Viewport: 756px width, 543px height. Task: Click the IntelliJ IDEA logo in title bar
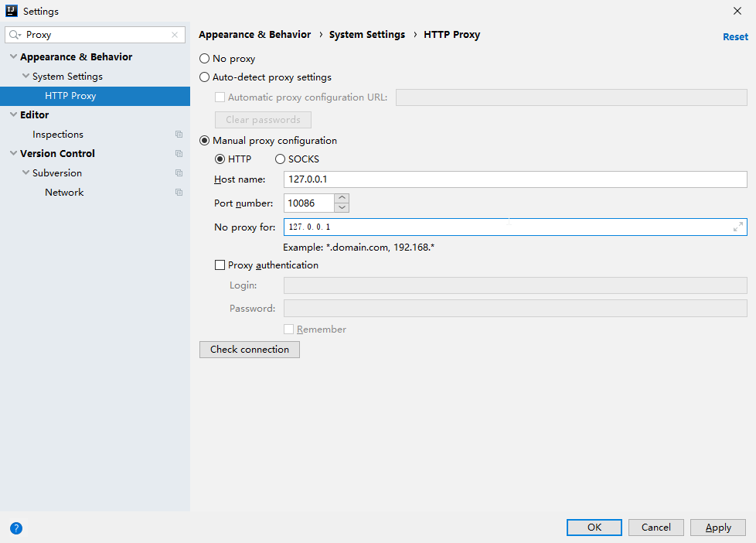pos(12,11)
